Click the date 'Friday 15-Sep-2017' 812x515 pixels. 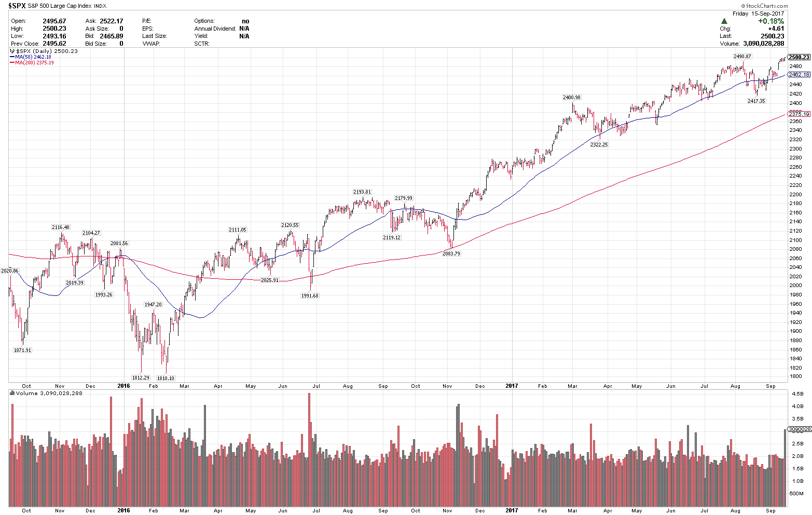coord(759,14)
